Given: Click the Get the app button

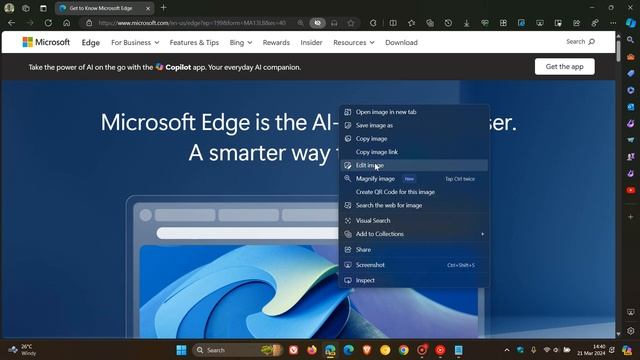Looking at the screenshot, I should [x=564, y=67].
